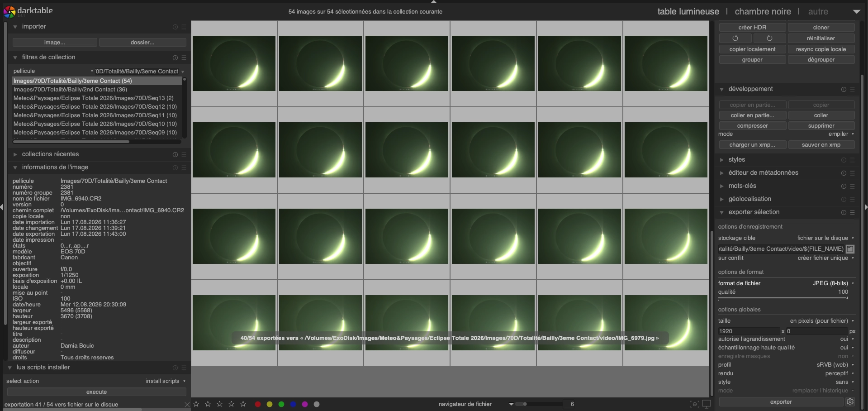Open export preferences gear icon
868x411 pixels.
tap(850, 402)
